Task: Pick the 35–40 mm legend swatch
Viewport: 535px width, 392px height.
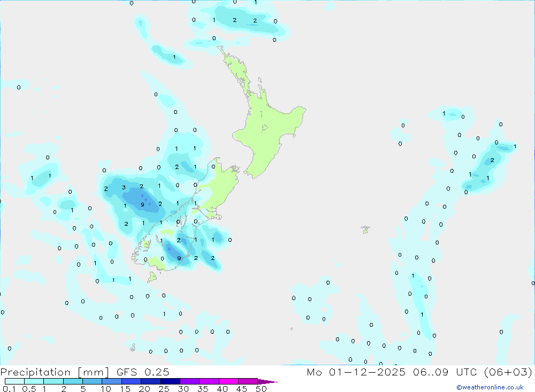Action: pos(209,381)
